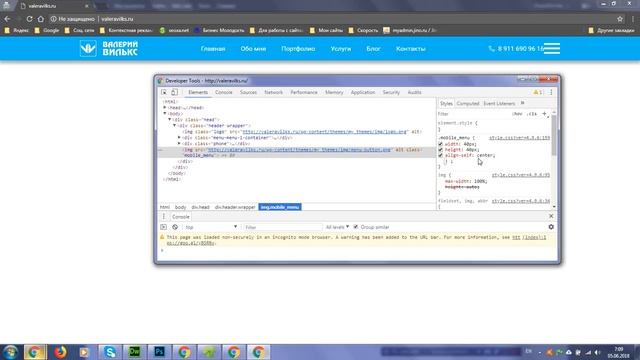The width and height of the screenshot is (640, 360).
Task: Select the element inspector icon in DevTools
Action: point(164,92)
